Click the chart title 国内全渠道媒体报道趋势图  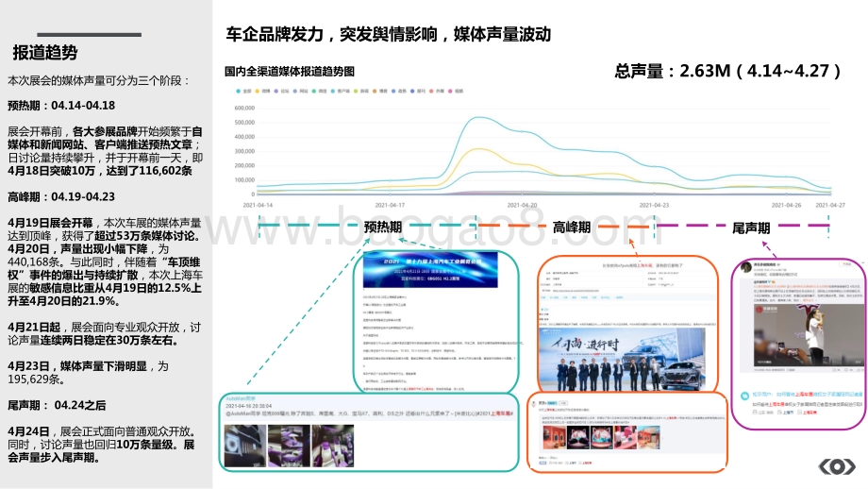290,72
